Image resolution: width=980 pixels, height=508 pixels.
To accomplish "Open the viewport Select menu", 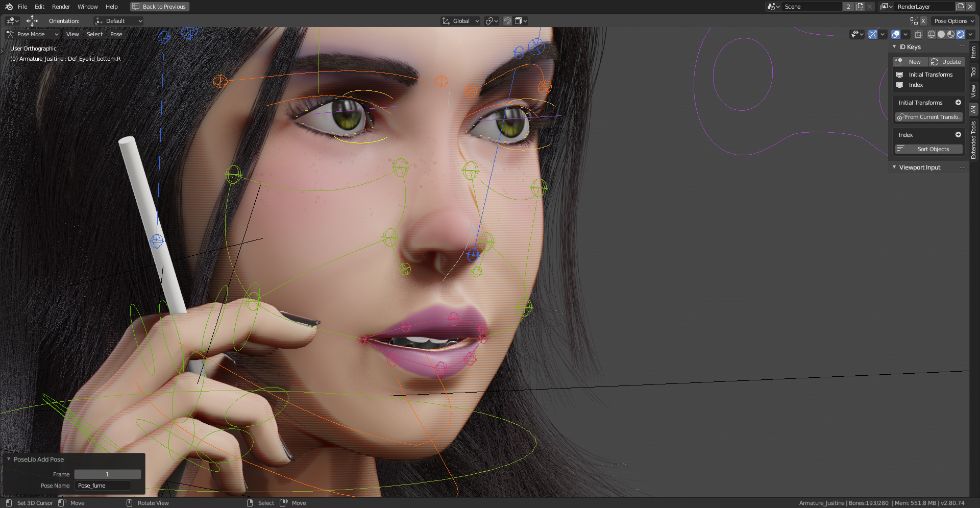I will click(94, 34).
